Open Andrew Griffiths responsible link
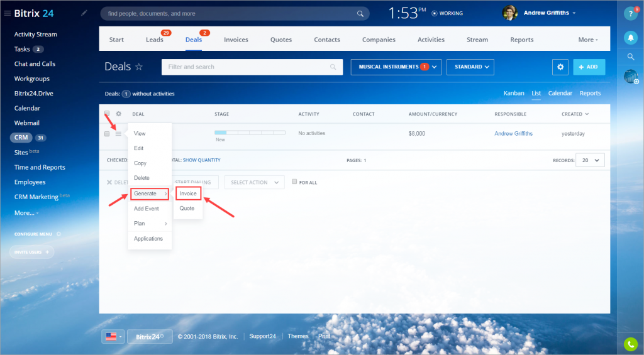The image size is (644, 355). (x=513, y=133)
